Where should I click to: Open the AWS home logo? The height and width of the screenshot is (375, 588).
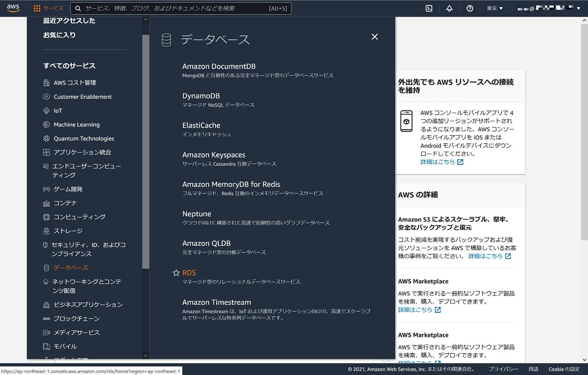coord(13,8)
